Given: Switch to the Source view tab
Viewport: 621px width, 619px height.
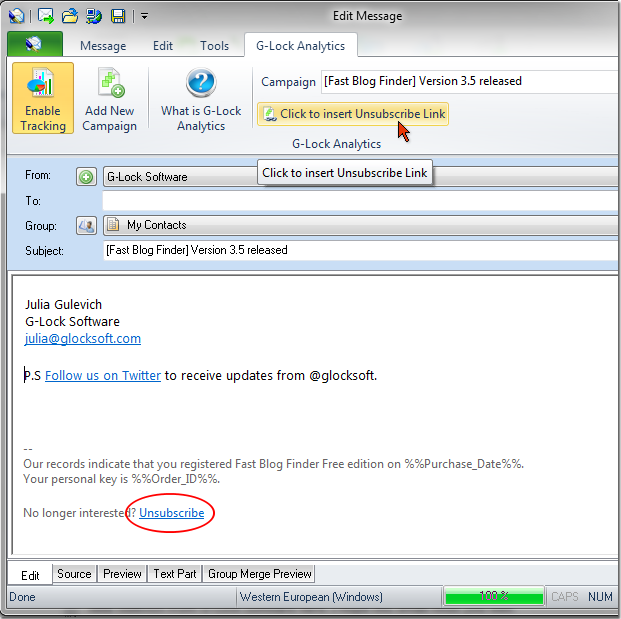Looking at the screenshot, I should tap(74, 574).
